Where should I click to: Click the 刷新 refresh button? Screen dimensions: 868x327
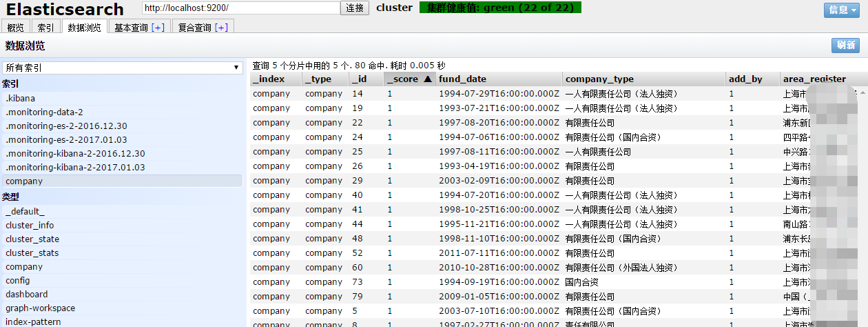845,46
